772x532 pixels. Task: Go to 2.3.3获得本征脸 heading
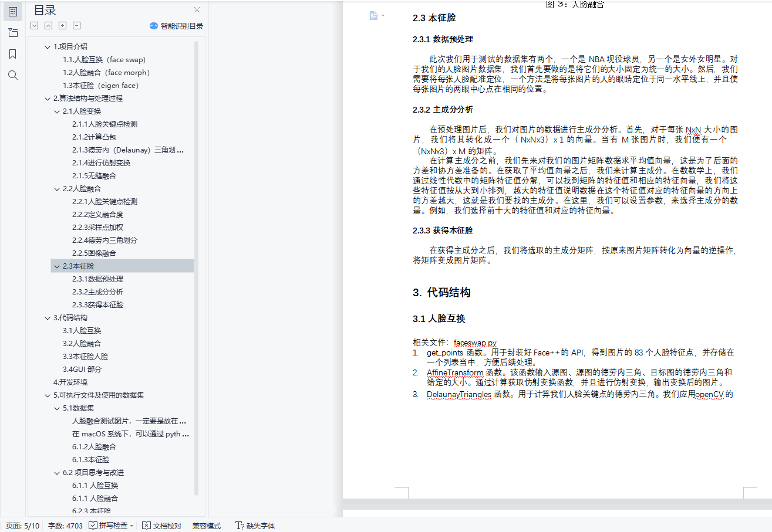click(97, 305)
